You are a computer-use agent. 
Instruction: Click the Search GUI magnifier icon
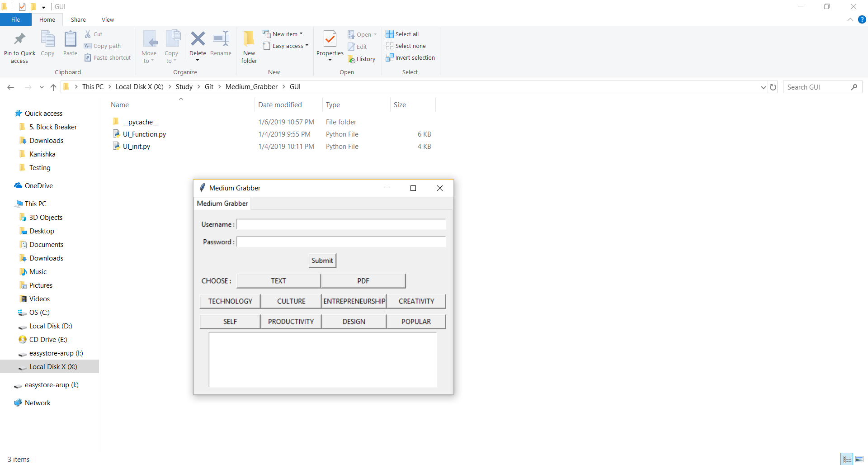(854, 87)
